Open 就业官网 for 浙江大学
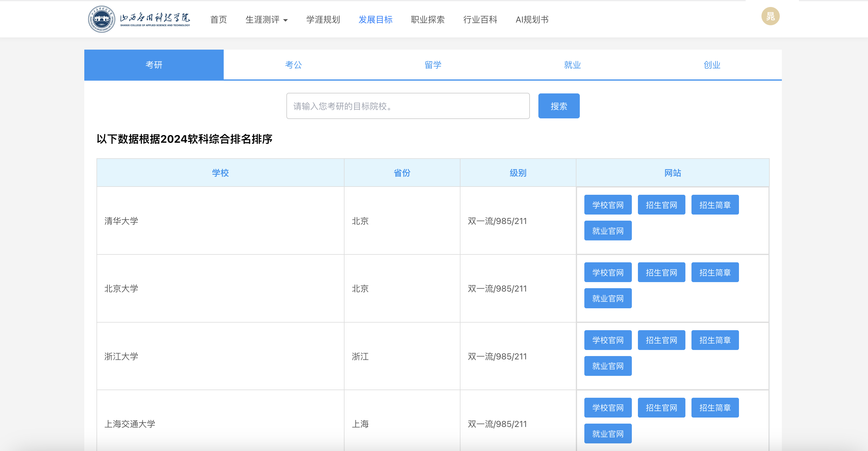Viewport: 868px width, 451px height. coord(608,366)
